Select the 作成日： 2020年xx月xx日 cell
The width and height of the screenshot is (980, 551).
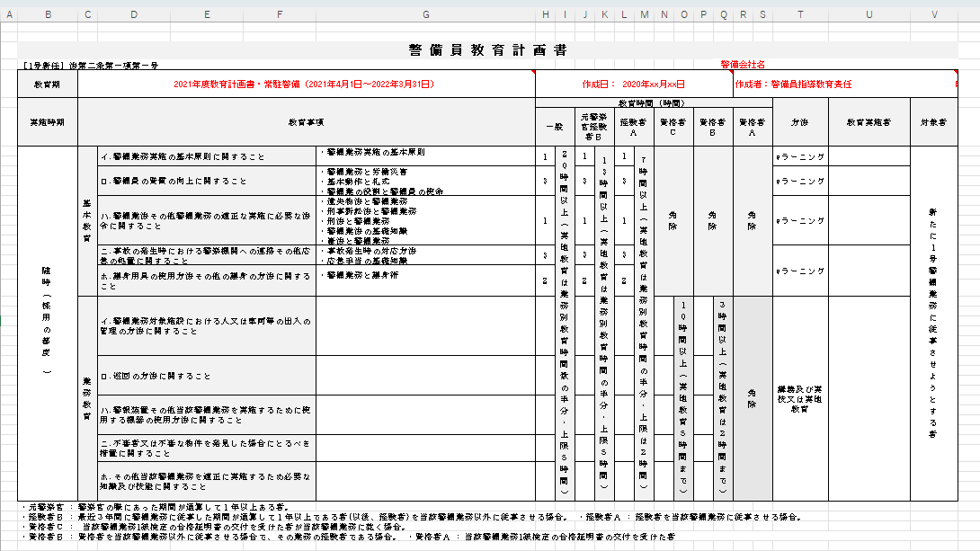point(634,84)
